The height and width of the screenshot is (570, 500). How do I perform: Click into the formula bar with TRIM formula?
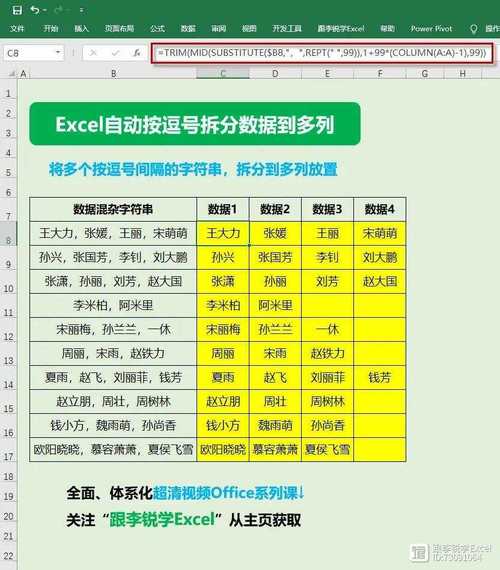click(322, 53)
